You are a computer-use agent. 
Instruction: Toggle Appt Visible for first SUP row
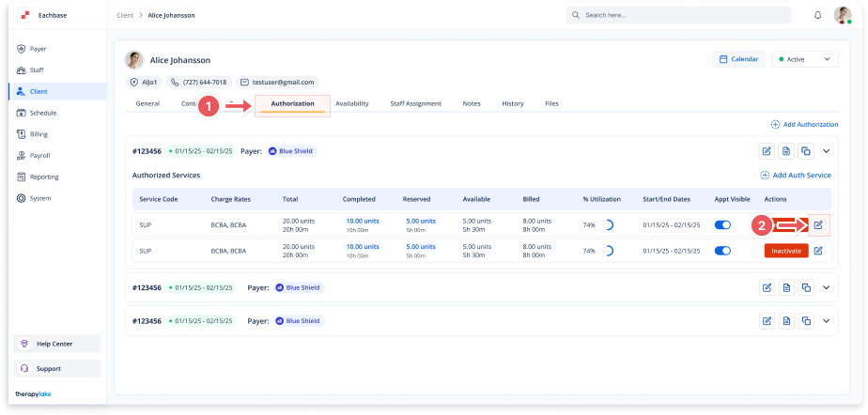723,225
